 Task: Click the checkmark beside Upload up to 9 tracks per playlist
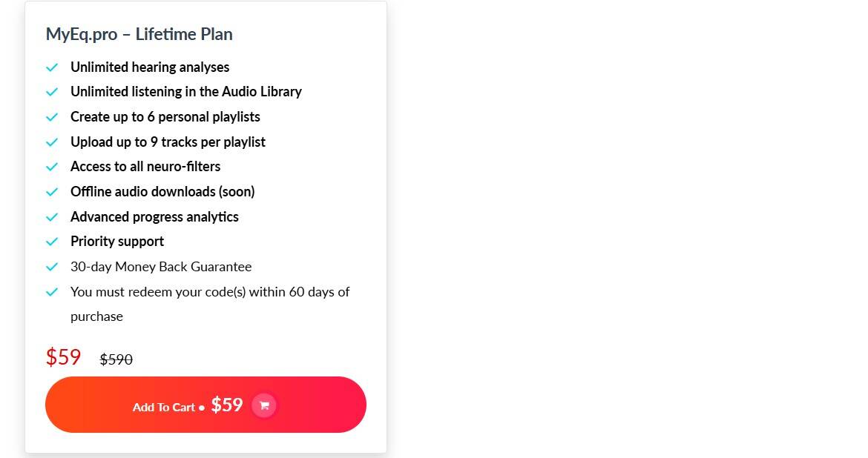coord(52,142)
